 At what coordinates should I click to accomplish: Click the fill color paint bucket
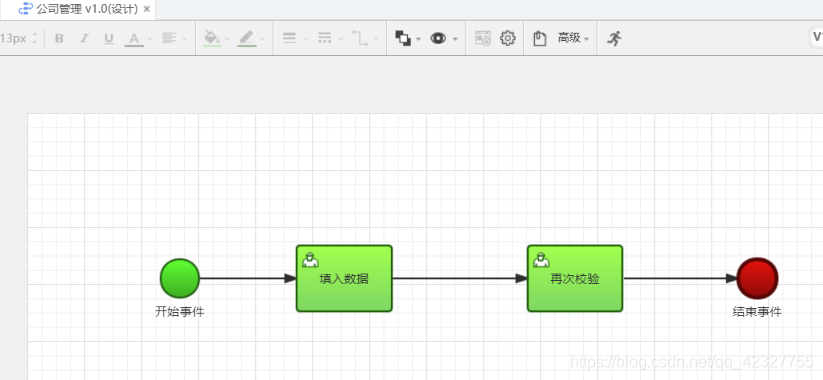[212, 38]
